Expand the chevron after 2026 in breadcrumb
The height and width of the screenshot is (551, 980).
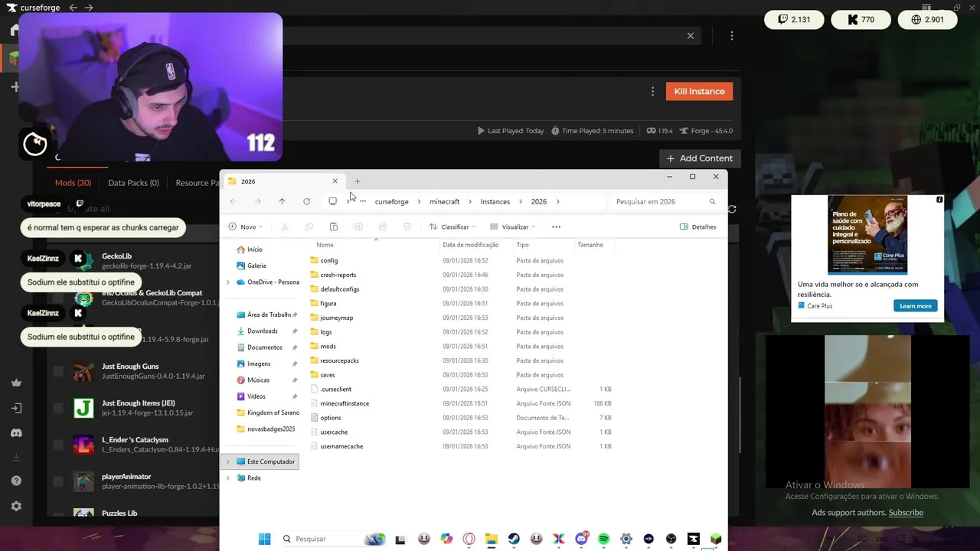click(558, 201)
